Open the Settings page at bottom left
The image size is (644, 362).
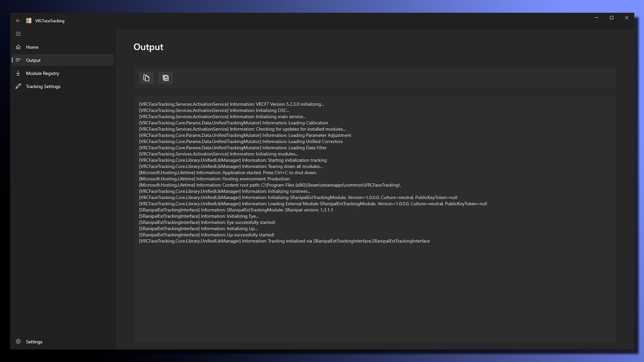(x=34, y=342)
